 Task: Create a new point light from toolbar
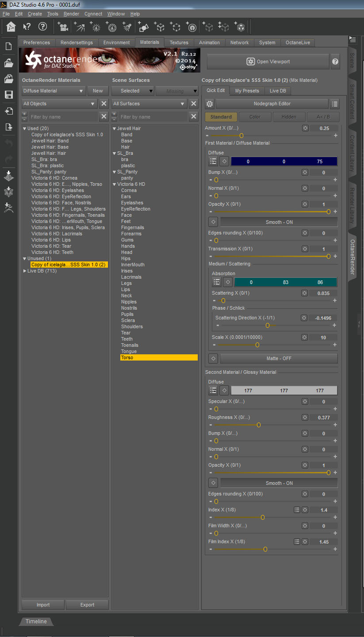coord(96,27)
